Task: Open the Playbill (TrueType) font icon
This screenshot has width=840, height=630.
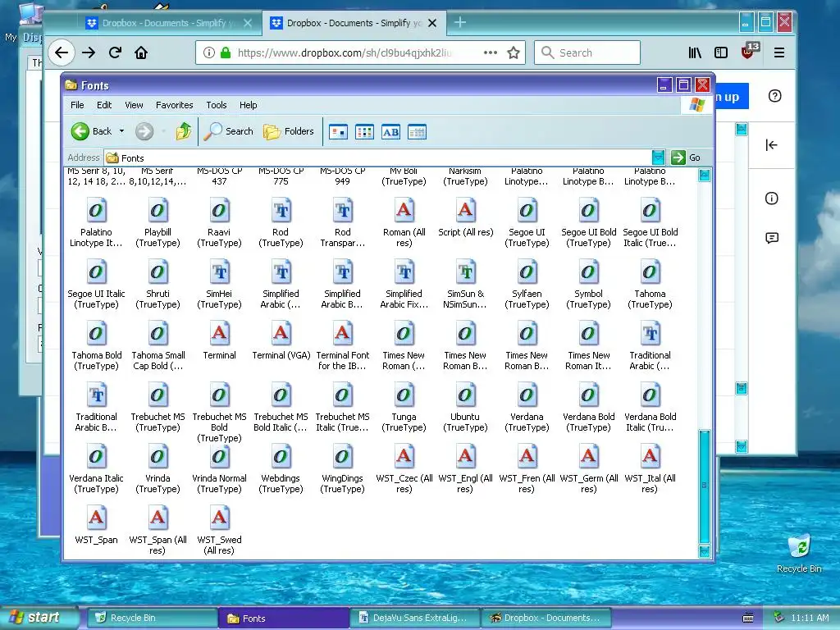Action: pos(157,210)
